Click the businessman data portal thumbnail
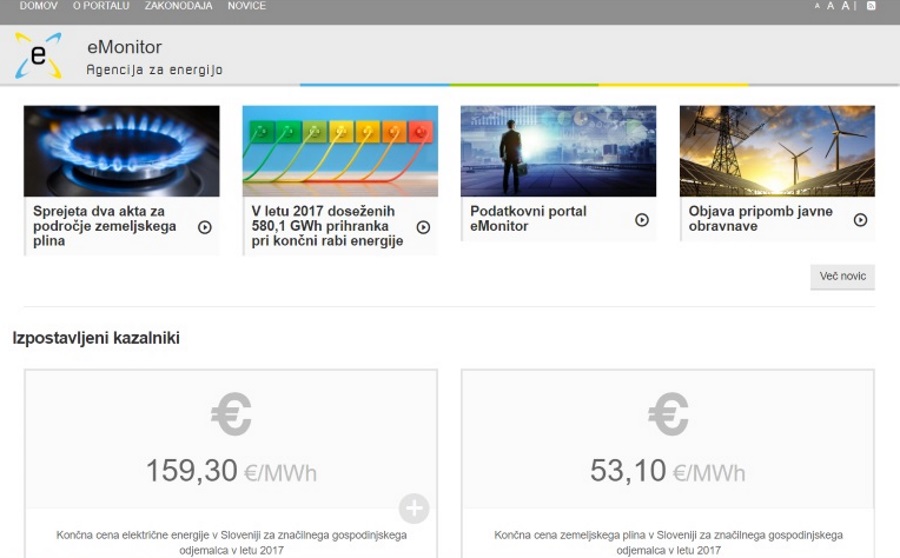The width and height of the screenshot is (900, 558). click(558, 151)
